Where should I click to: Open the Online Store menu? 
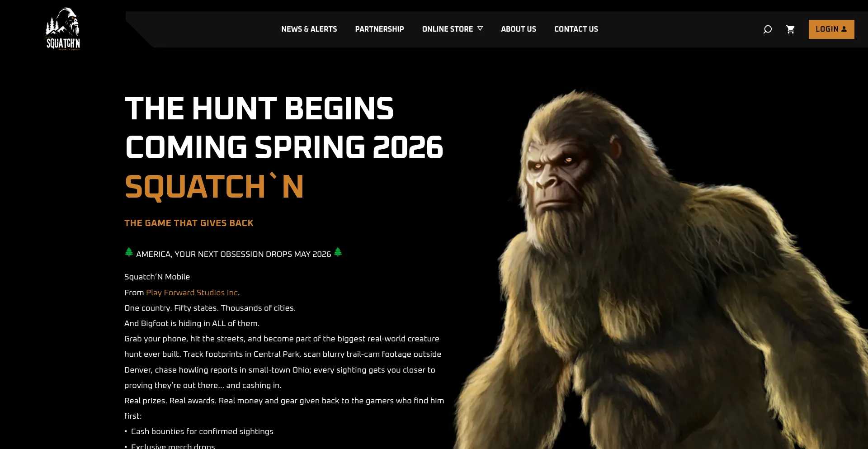tap(448, 29)
